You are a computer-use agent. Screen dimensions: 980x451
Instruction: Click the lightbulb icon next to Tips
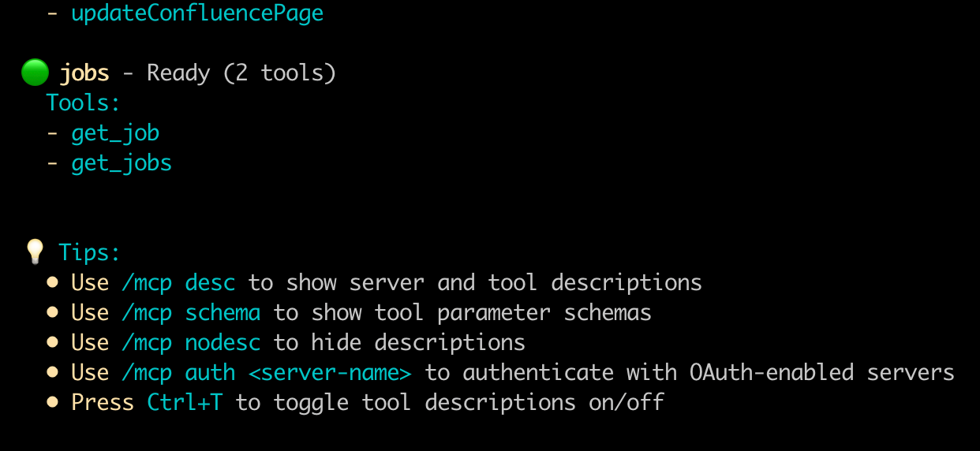[x=35, y=252]
